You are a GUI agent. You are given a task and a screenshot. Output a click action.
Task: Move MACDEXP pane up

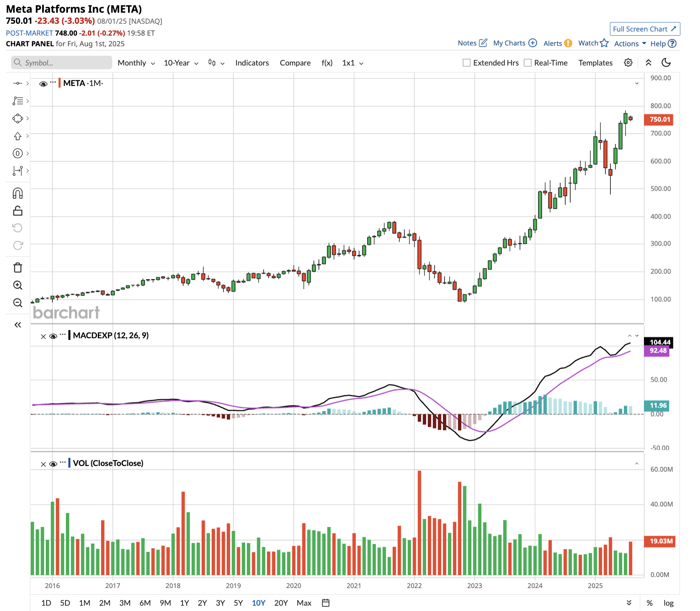(x=630, y=336)
